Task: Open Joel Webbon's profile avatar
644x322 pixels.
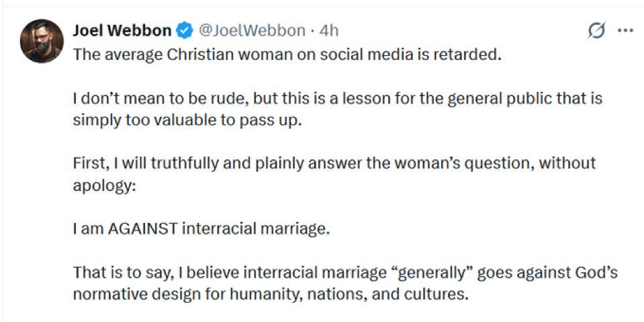Action: 42,42
